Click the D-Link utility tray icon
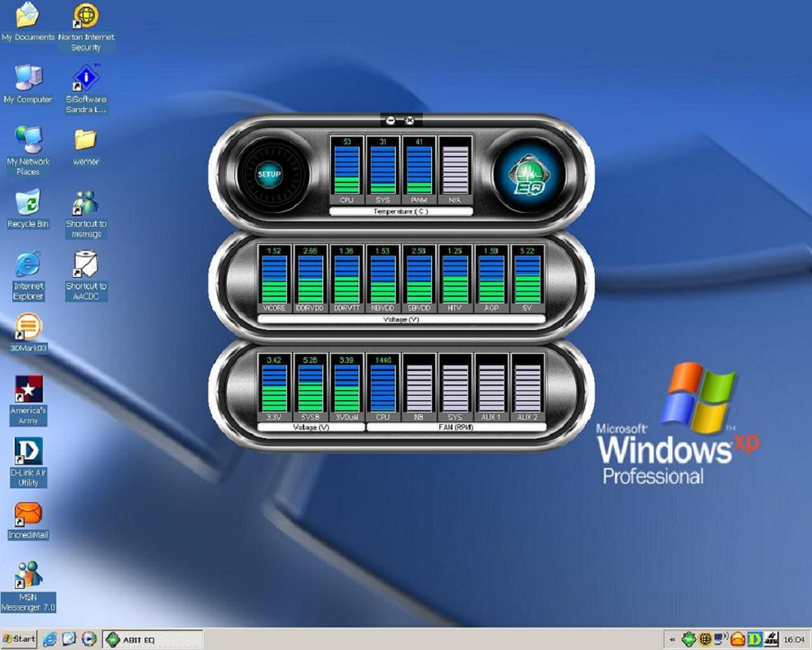Image resolution: width=812 pixels, height=650 pixels. point(754,639)
